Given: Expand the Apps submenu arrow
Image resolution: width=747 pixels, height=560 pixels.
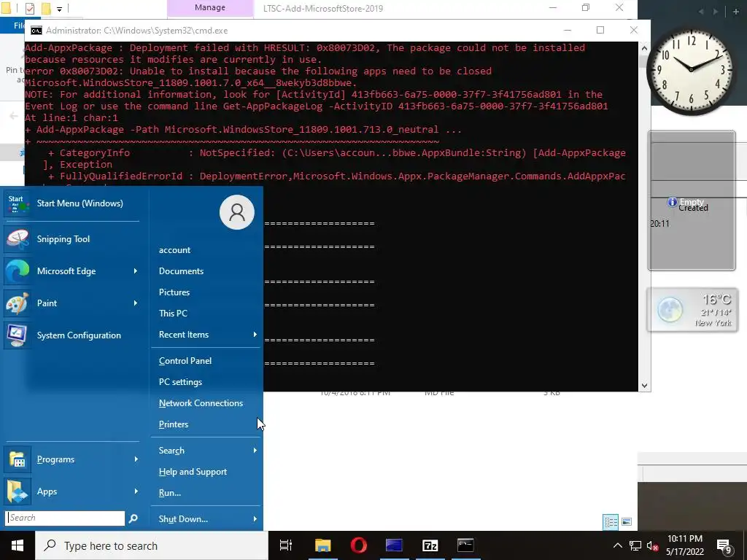Looking at the screenshot, I should [x=136, y=491].
